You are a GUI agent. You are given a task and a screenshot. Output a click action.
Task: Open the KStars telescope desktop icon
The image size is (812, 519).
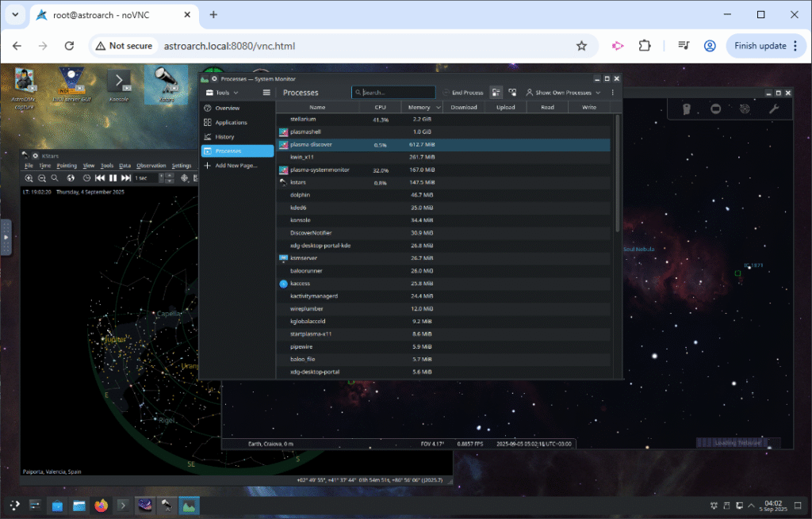tap(166, 85)
